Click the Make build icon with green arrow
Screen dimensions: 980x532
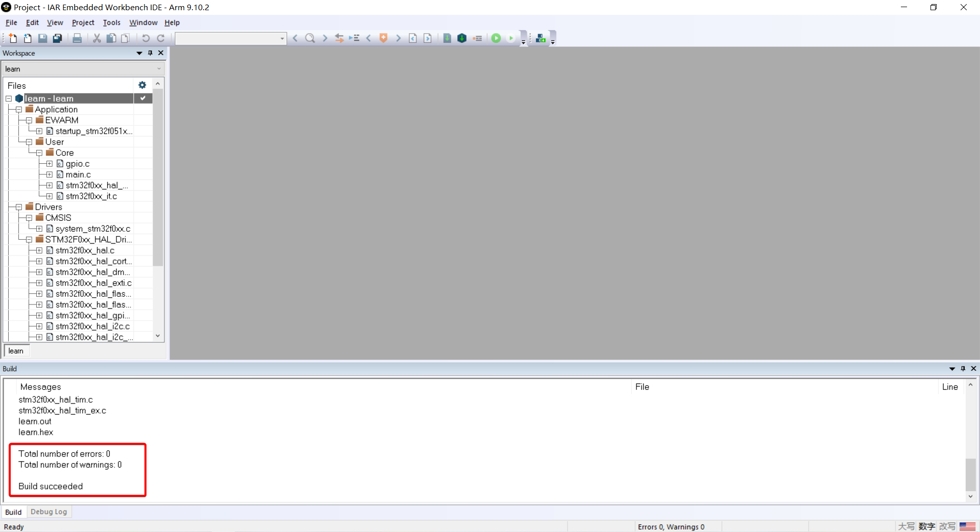[447, 38]
